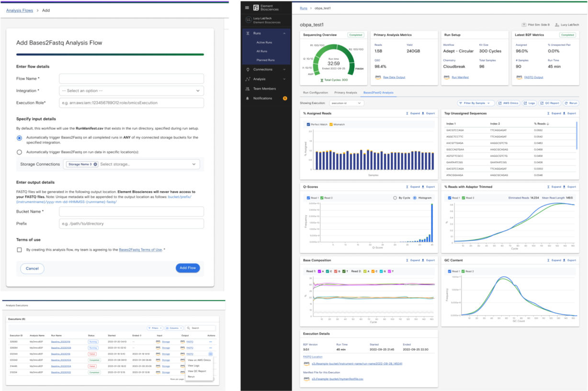Switch to Bases2FastQ Analysis tab
Screen dimensions: 588x391
(x=378, y=92)
